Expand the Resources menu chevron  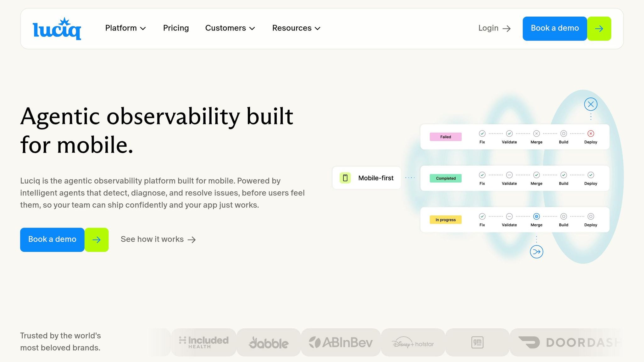[x=318, y=29]
